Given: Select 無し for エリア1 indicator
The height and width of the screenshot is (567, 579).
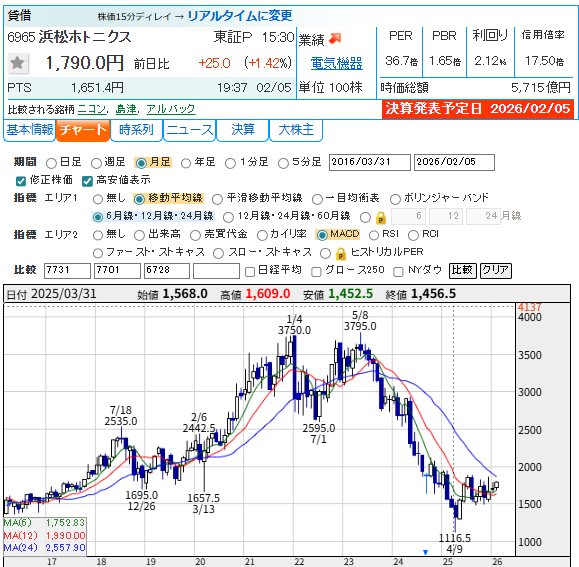Looking at the screenshot, I should (98, 199).
